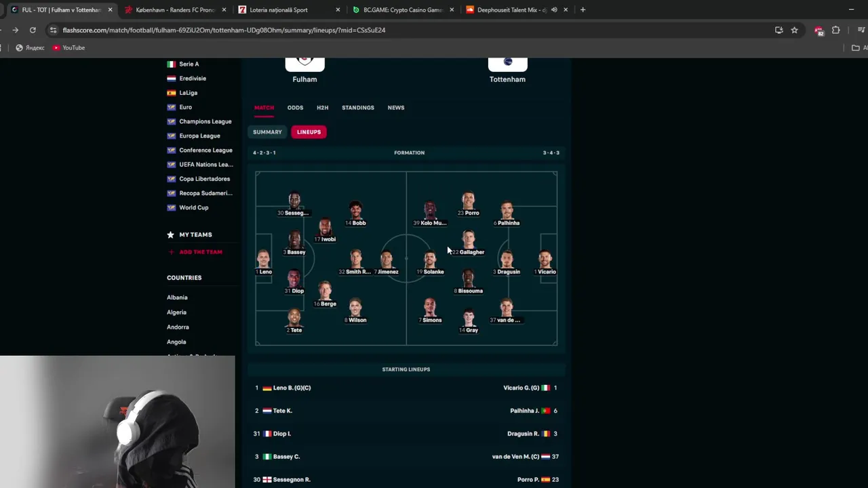
Task: Click Palhinha's player portrait on the pitch
Action: click(x=507, y=210)
